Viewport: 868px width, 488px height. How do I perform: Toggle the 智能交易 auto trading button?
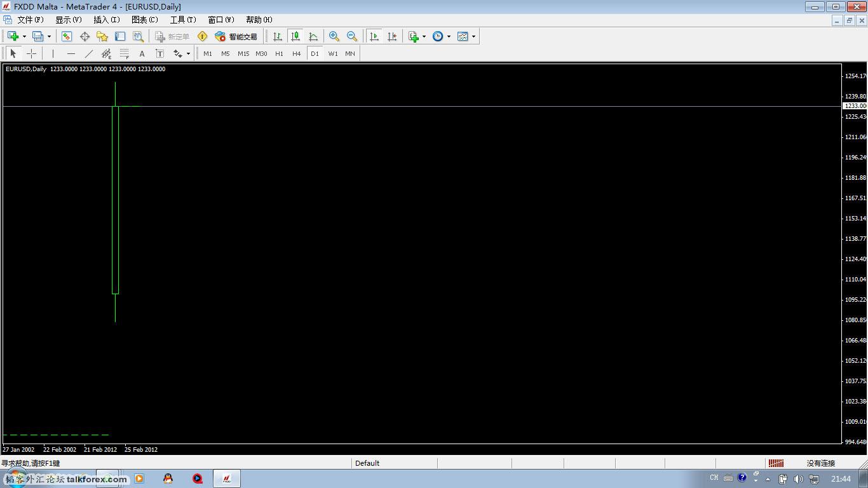236,36
